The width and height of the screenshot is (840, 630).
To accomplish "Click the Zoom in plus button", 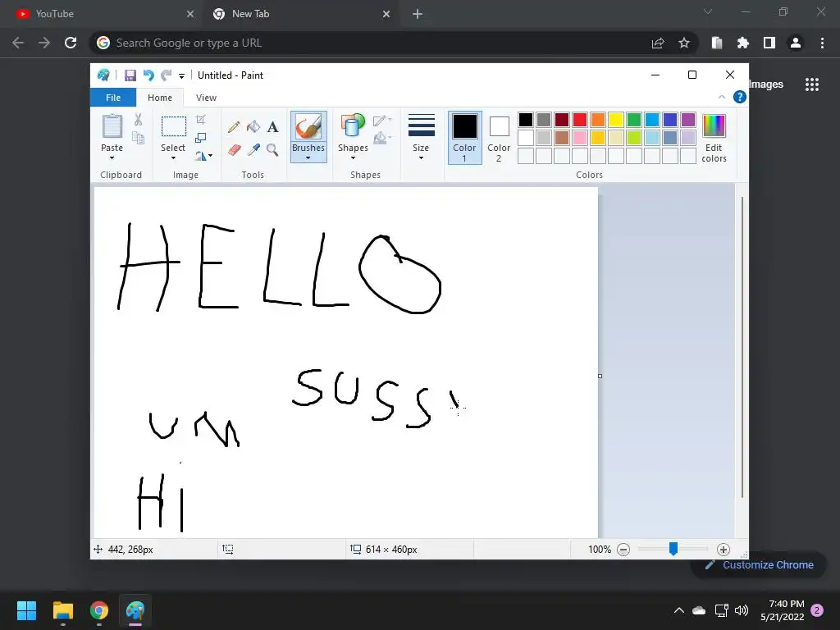I will [724, 550].
